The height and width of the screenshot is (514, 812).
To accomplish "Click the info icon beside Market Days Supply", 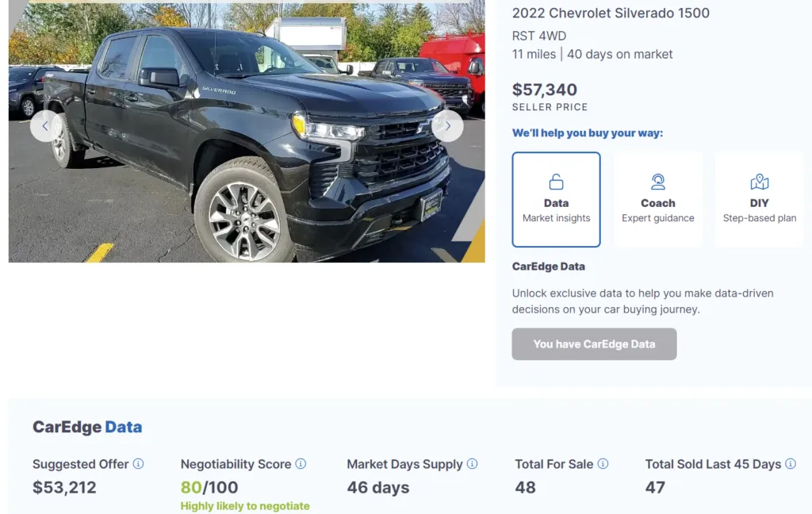I will [x=473, y=464].
